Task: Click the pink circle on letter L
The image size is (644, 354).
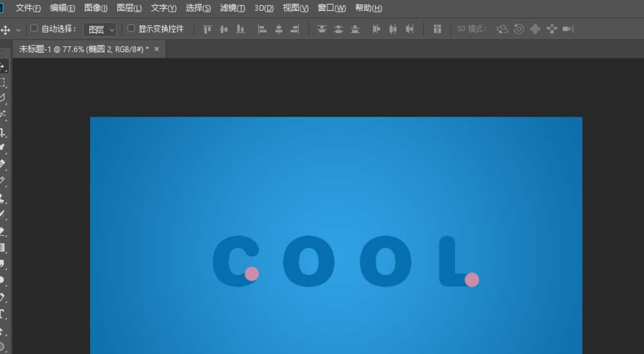Action: point(472,280)
